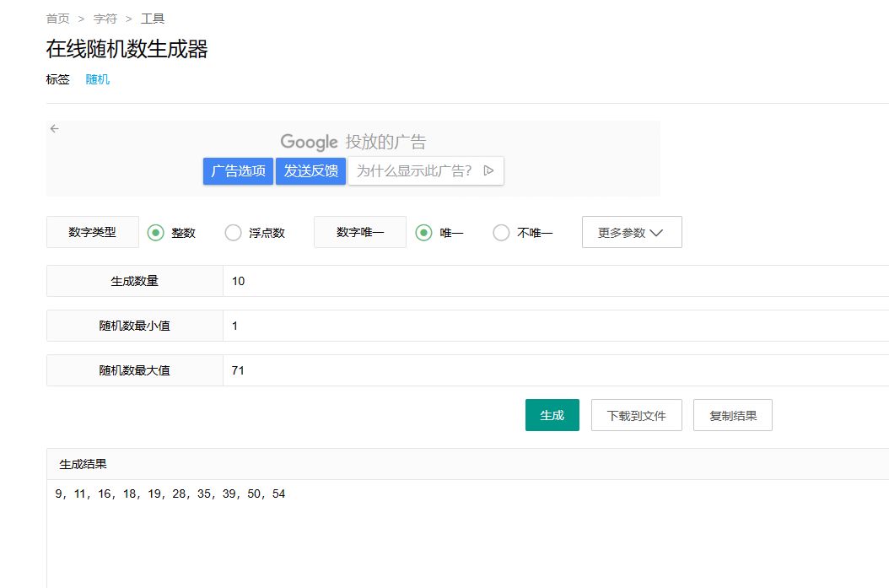The width and height of the screenshot is (889, 588).
Task: Select the 整数 radio button
Action: [x=155, y=233]
